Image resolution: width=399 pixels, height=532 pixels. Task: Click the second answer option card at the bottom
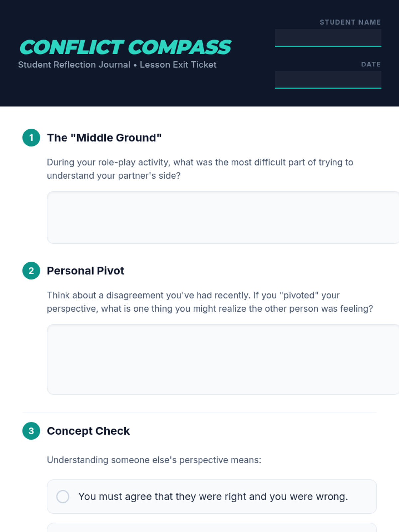pos(212,528)
